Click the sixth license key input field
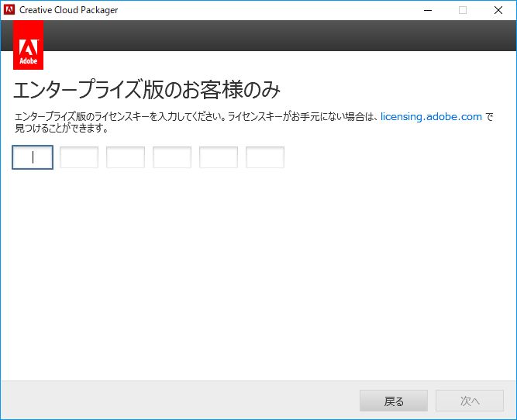This screenshot has height=420, width=517. (265, 157)
